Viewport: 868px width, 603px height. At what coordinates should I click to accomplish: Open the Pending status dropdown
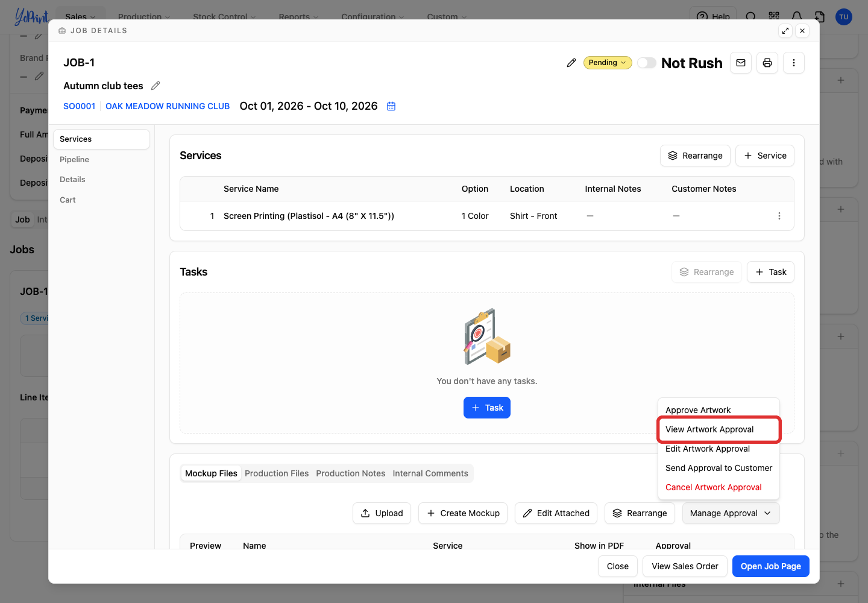(x=608, y=63)
